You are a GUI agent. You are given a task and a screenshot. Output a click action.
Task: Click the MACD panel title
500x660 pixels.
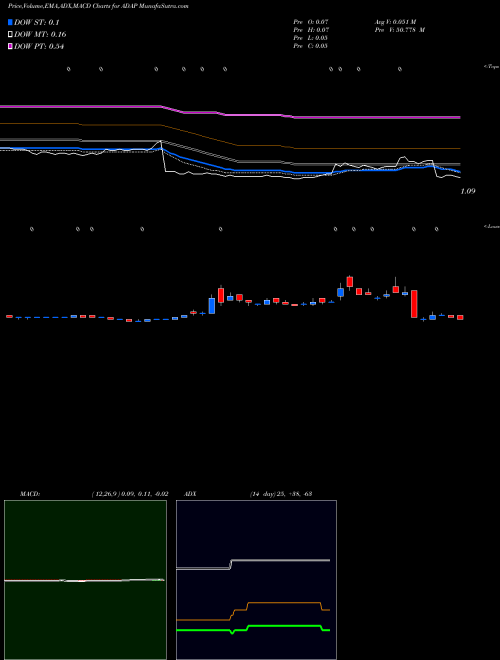(x=30, y=494)
